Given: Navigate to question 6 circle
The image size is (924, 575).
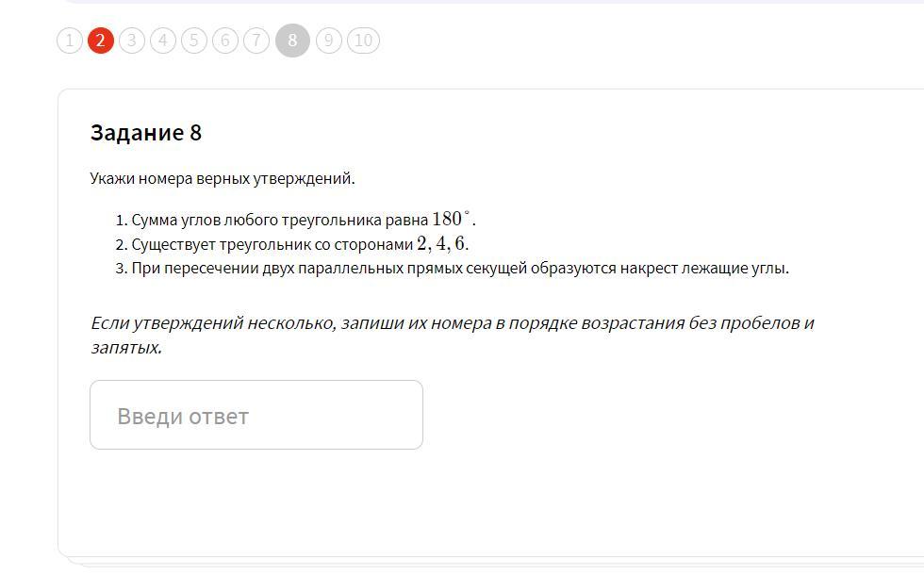Looking at the screenshot, I should pos(225,41).
